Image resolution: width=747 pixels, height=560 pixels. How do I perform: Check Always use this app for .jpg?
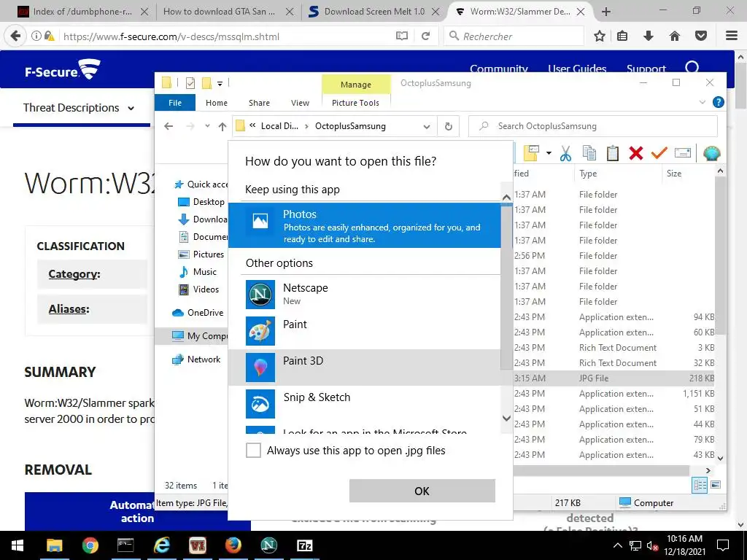coord(253,451)
